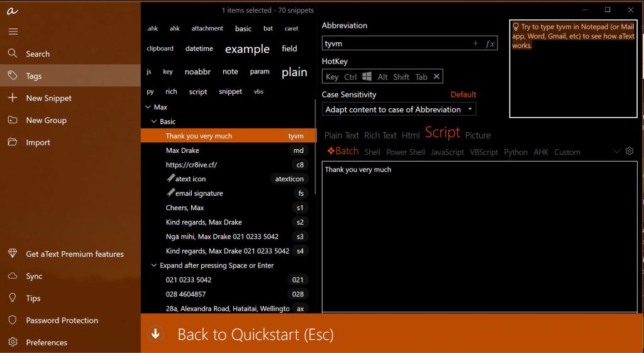Click the Default case sensitivity link

click(x=463, y=94)
